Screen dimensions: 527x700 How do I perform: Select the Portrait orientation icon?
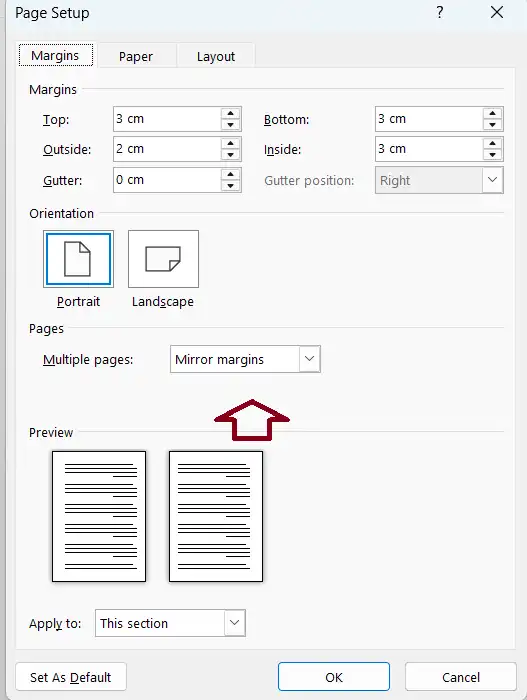(x=78, y=259)
